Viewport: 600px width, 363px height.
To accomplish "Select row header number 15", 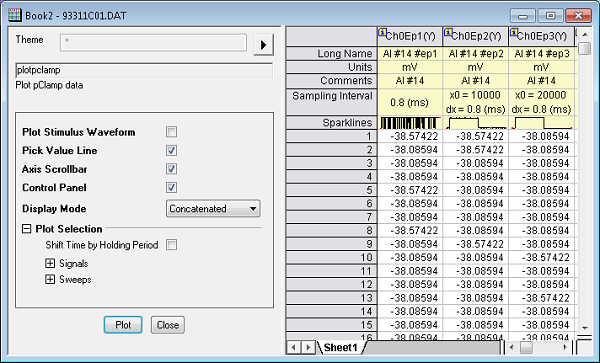I will pyautogui.click(x=331, y=325).
